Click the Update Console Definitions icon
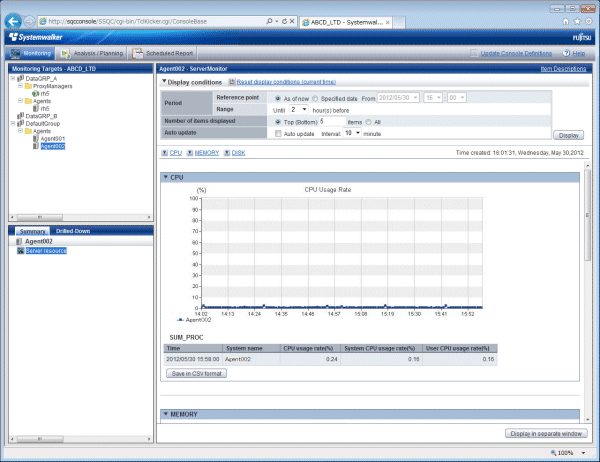Viewport: 600px width, 462px height. coord(474,53)
